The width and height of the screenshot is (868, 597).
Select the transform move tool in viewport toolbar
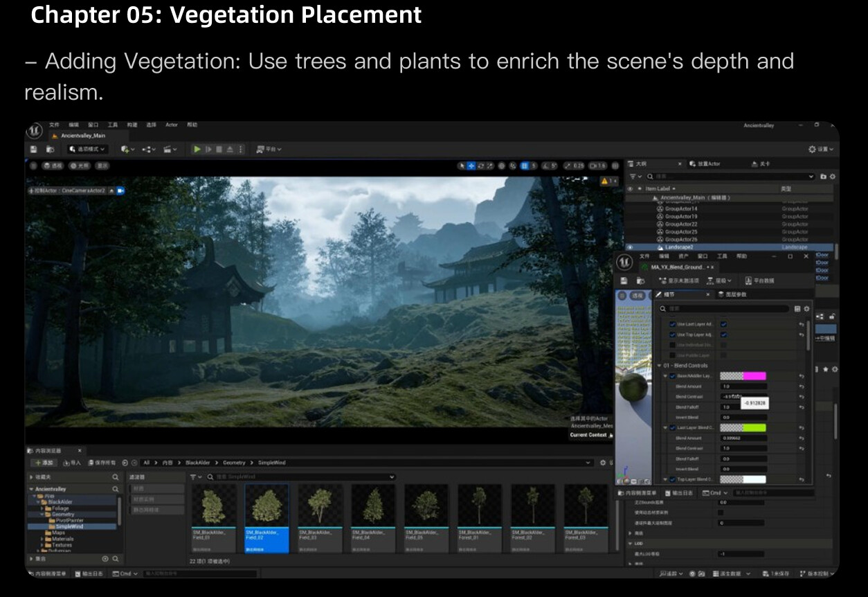471,166
